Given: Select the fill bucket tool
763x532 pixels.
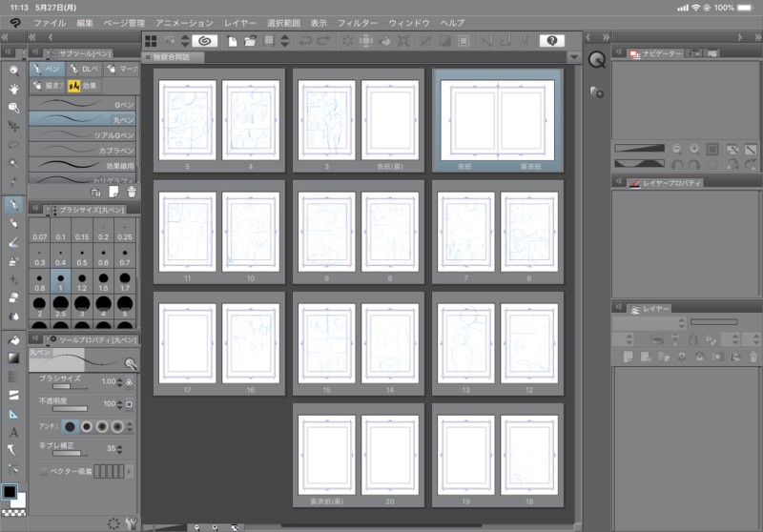Looking at the screenshot, I should tap(13, 340).
